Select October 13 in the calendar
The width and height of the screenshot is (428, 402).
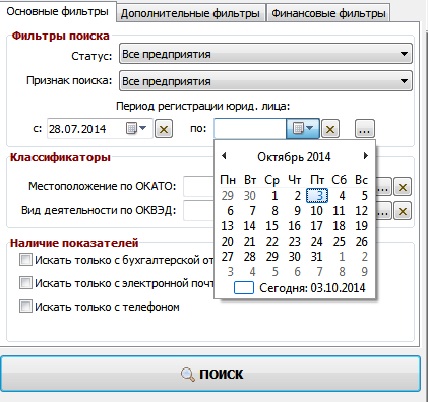pyautogui.click(x=228, y=226)
